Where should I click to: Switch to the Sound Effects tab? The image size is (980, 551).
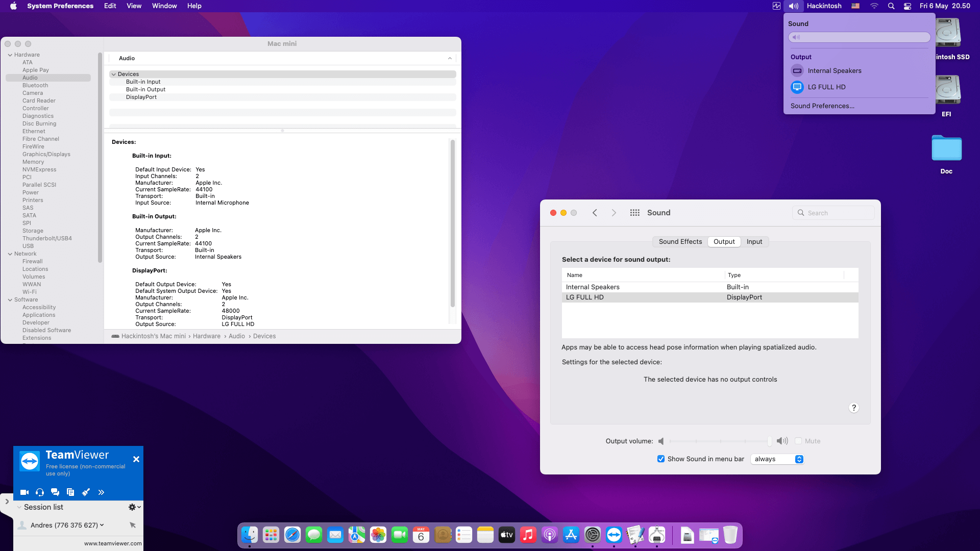(680, 241)
